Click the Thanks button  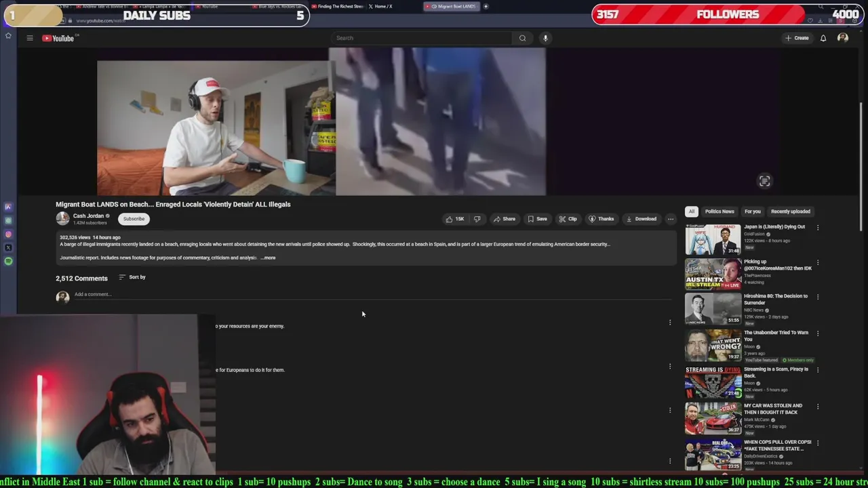601,219
